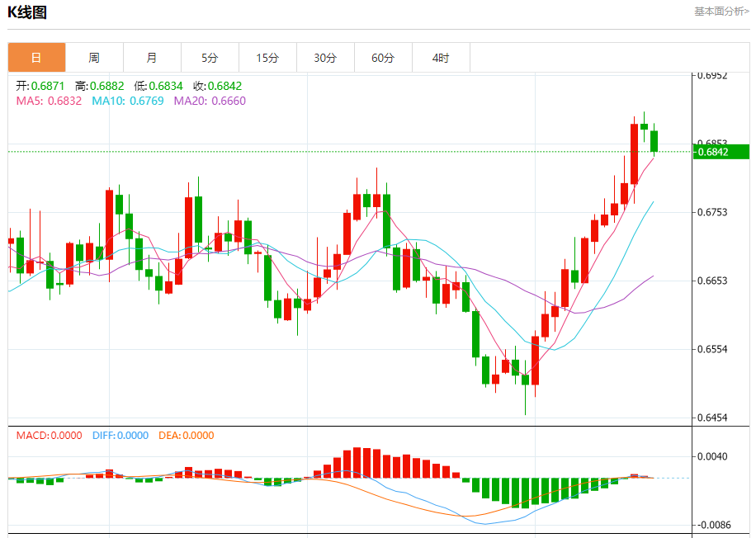Click the 0.6454 axis label
The image size is (756, 538).
coord(712,418)
